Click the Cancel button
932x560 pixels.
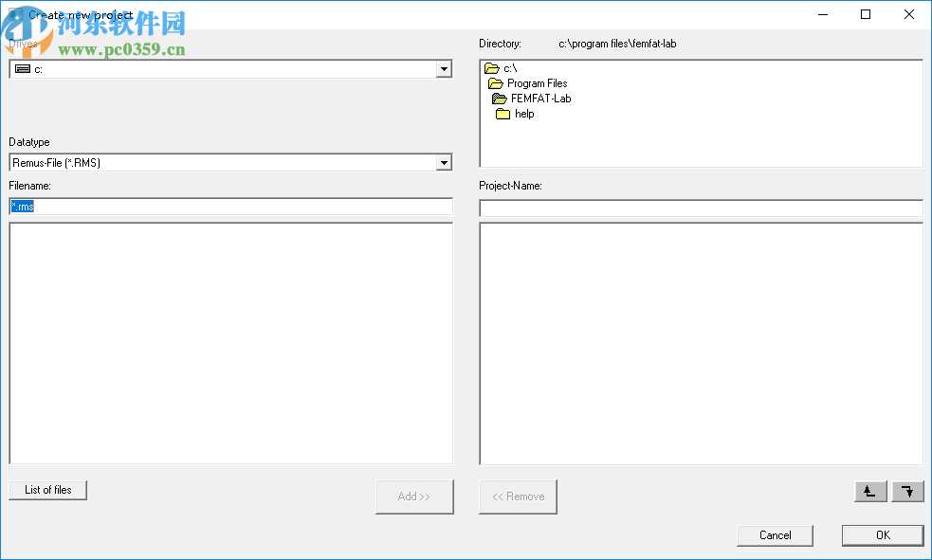775,535
